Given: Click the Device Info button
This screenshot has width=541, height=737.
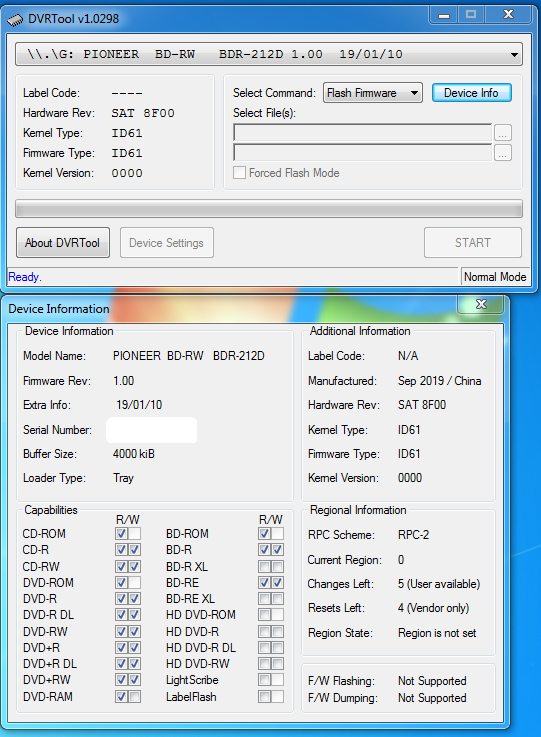Looking at the screenshot, I should (471, 93).
